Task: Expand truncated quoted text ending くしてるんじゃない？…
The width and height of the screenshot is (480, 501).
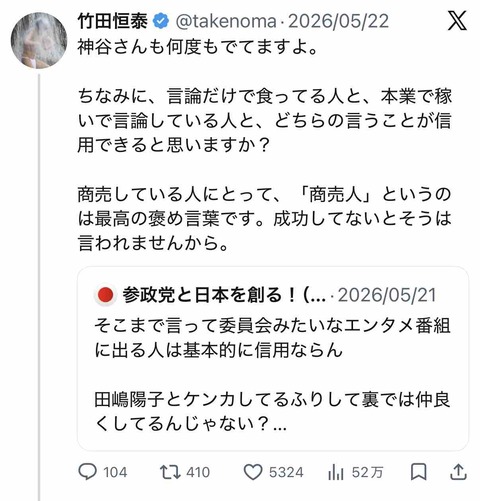Action: [190, 424]
